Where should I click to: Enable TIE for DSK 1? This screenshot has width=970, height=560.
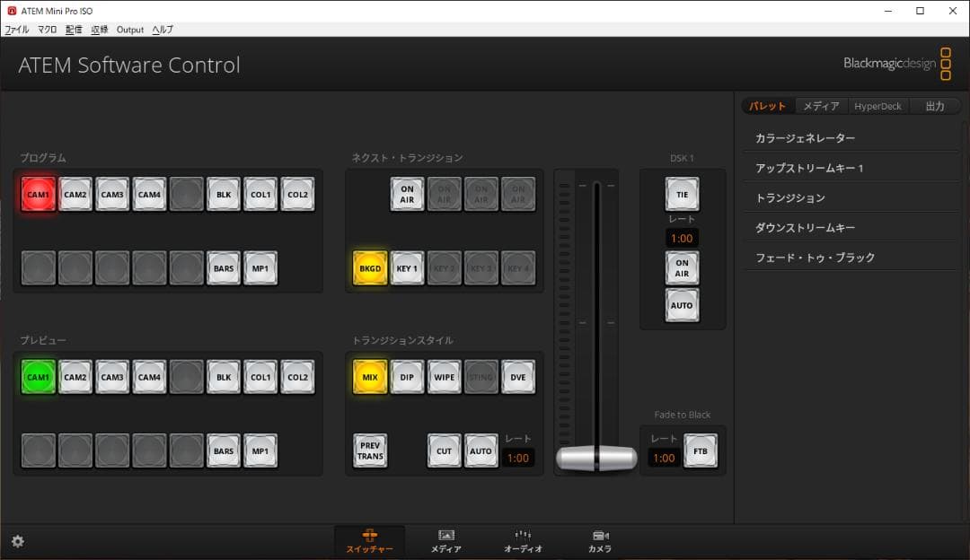(683, 194)
